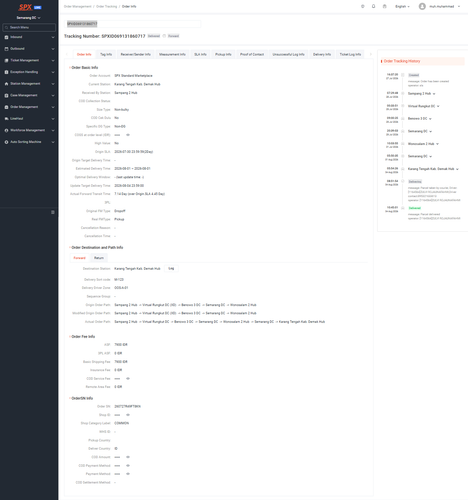This screenshot has height=500, width=468.
Task: Click the green Delivered status in history
Action: click(415, 208)
